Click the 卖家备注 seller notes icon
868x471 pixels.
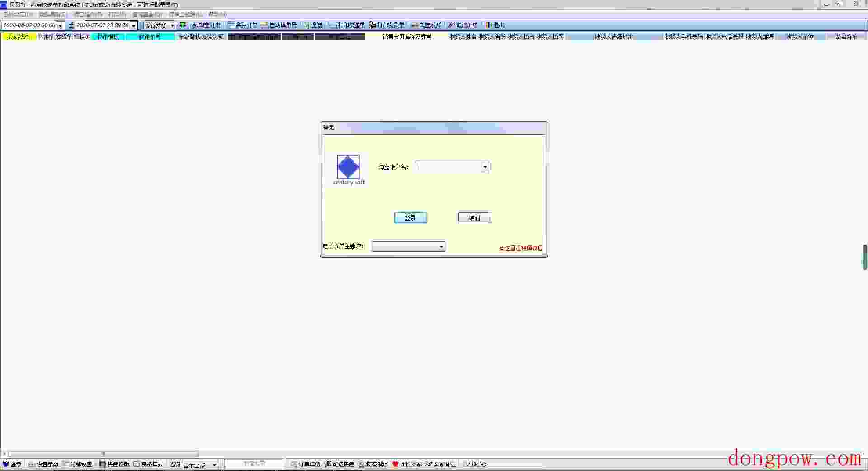coord(429,464)
